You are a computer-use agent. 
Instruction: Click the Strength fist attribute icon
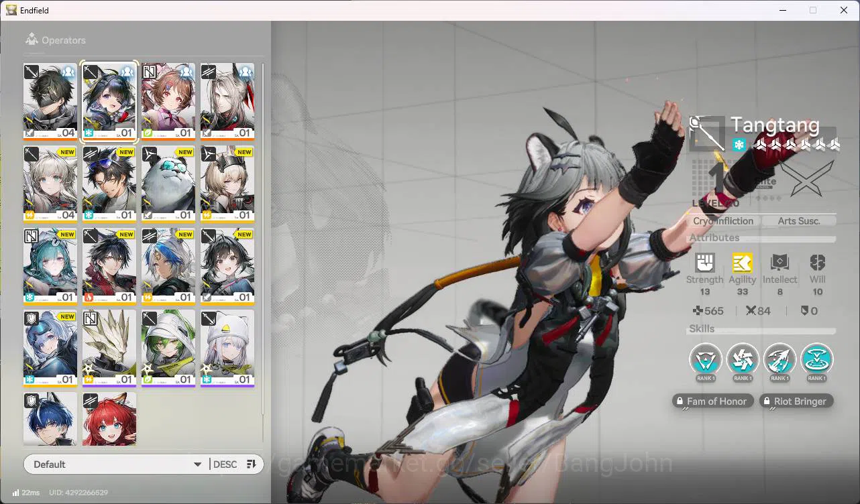(x=705, y=263)
